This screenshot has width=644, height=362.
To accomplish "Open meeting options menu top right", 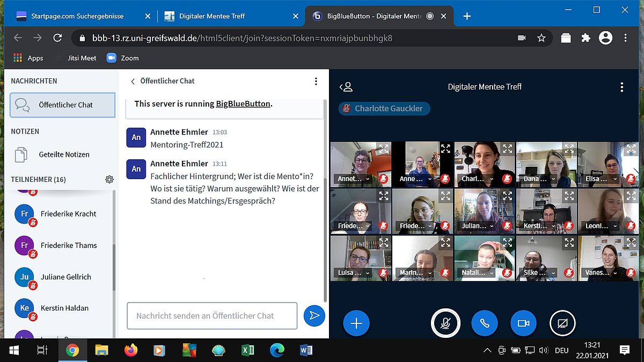I will coord(621,87).
